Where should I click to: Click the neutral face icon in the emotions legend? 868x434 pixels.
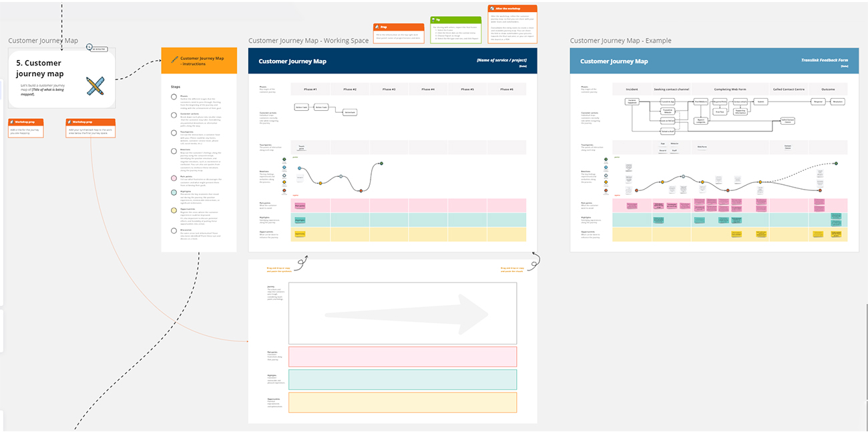click(x=284, y=176)
